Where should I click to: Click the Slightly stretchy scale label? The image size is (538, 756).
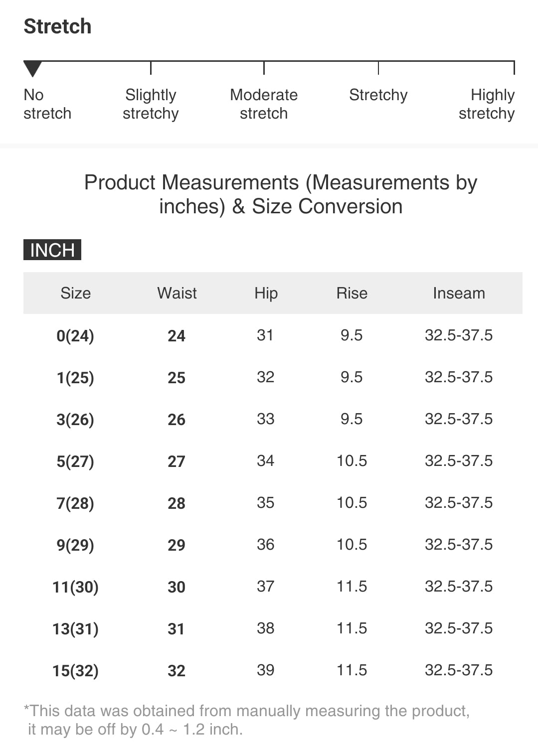coord(151,104)
